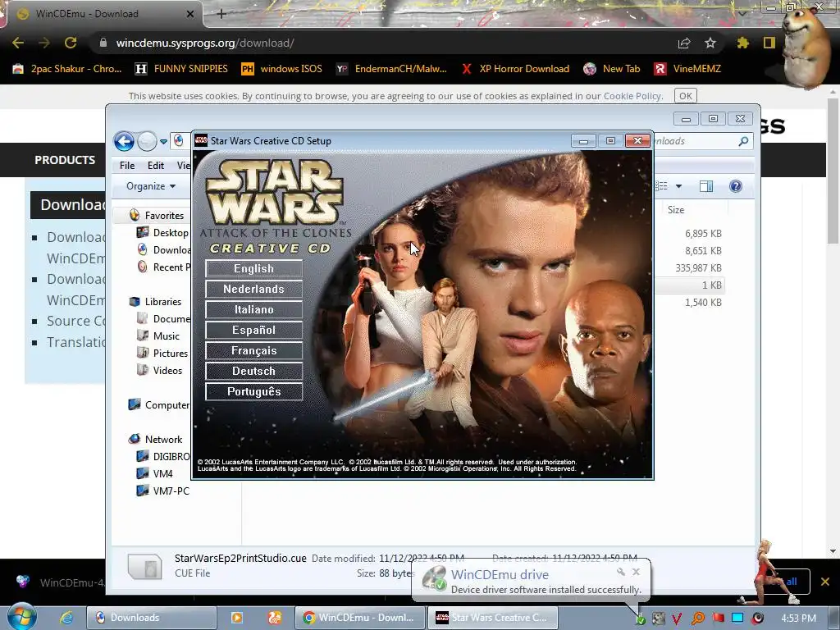Screen dimensions: 840x630
Task: Open Windows Media Player taskbar icon
Action: (x=237, y=618)
